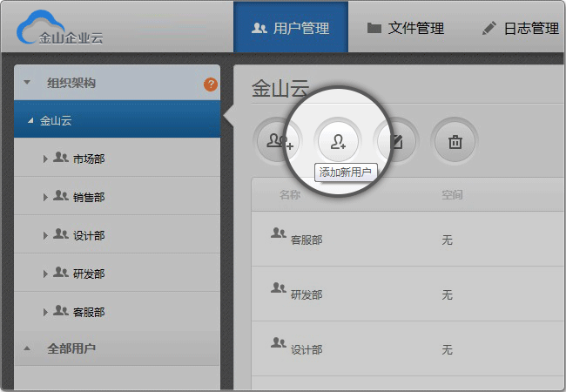The height and width of the screenshot is (392, 566).
Task: Select 金山云 in the organization tree
Action: click(117, 119)
